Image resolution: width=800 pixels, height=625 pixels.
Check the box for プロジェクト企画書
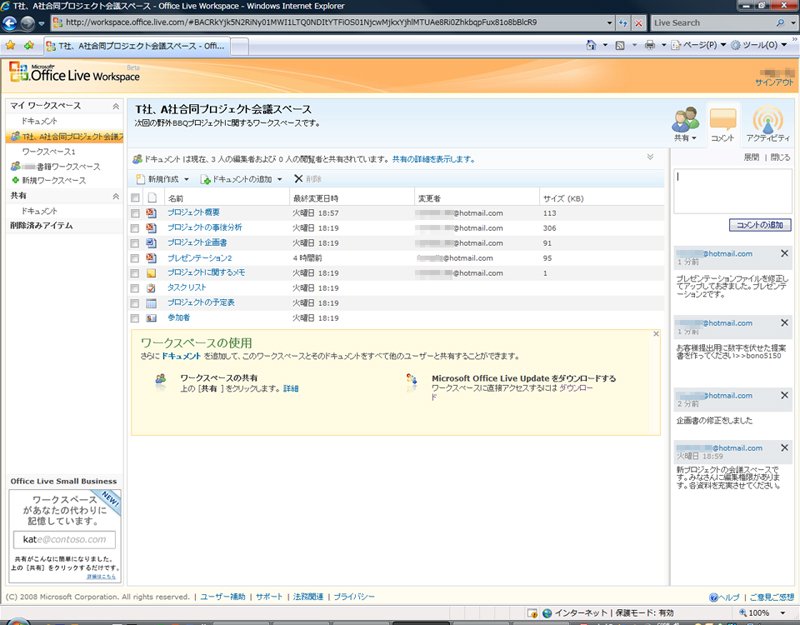135,243
